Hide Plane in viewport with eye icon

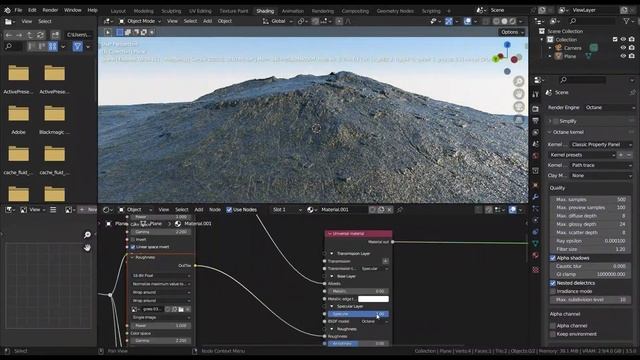623,56
